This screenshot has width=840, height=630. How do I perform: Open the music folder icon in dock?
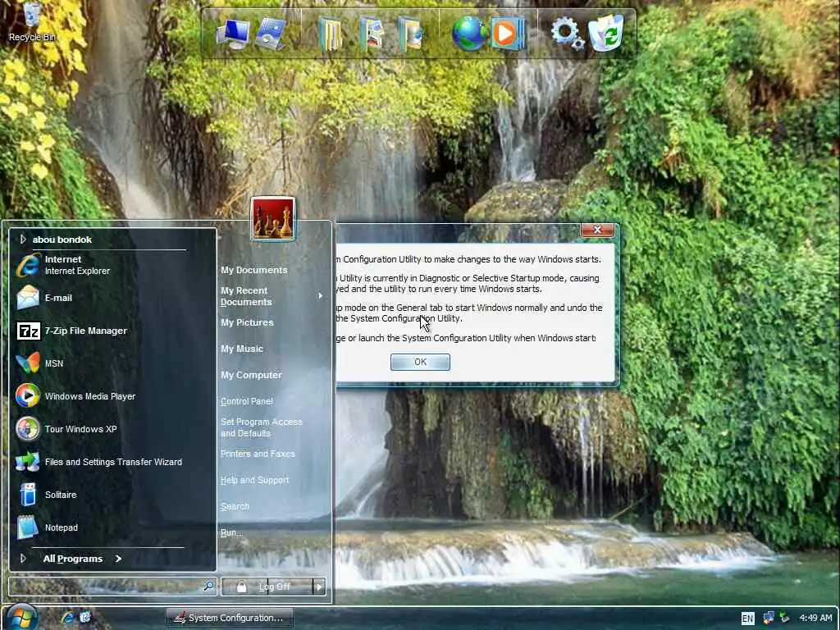tap(410, 33)
